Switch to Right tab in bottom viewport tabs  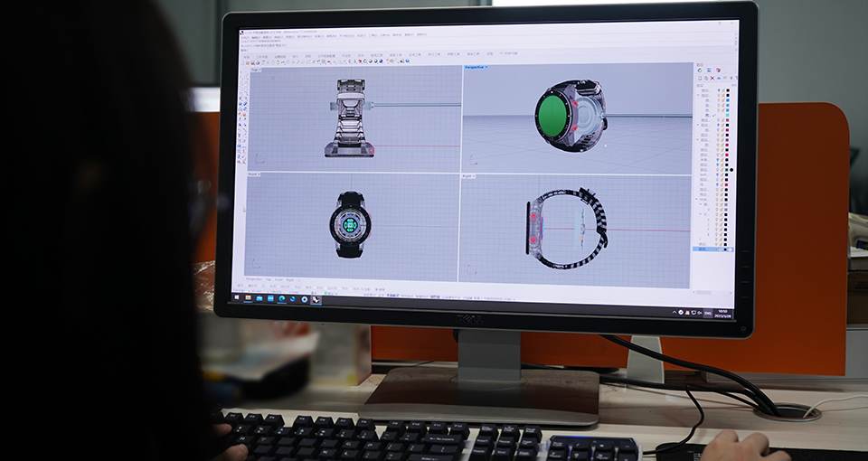coord(290,279)
